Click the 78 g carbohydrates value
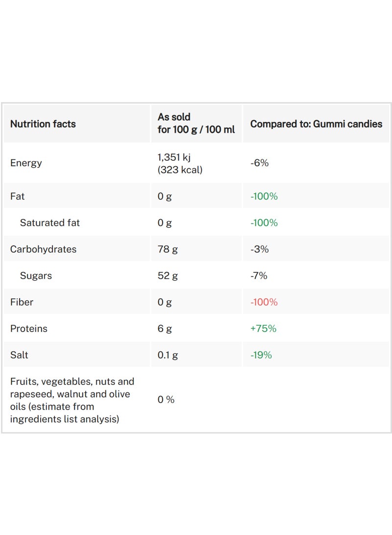 click(x=168, y=249)
